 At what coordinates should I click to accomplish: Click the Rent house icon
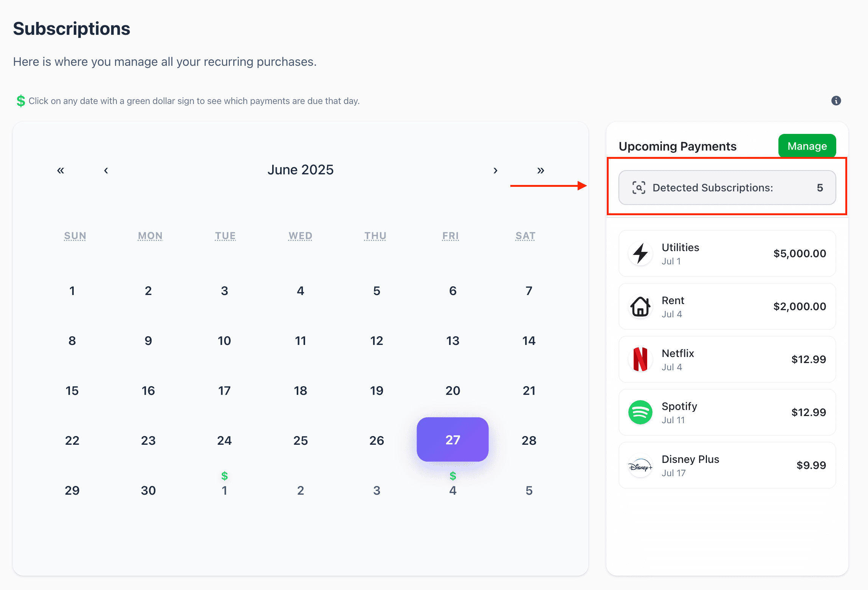coord(640,306)
